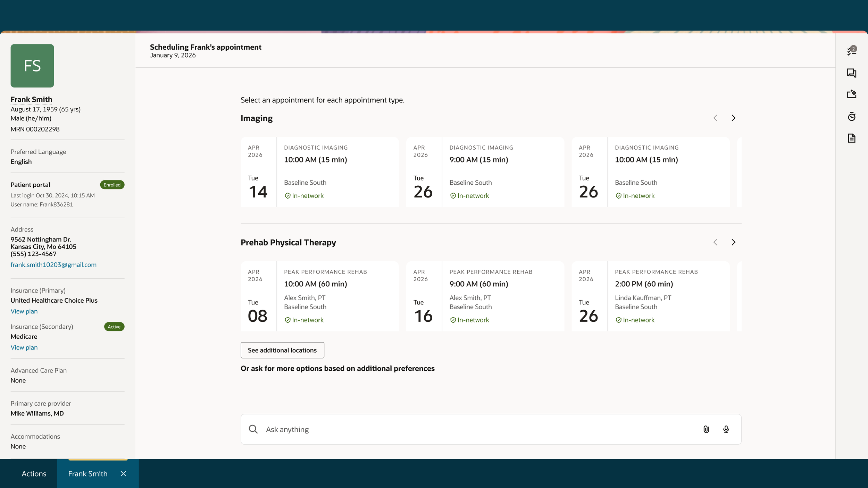868x488 pixels.
Task: Show previous Imaging appointment options
Action: click(715, 118)
